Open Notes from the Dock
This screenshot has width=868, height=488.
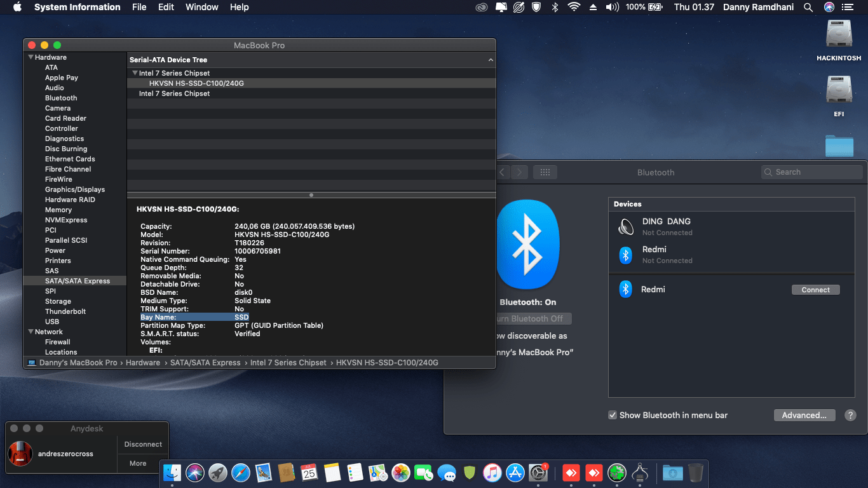click(x=332, y=473)
